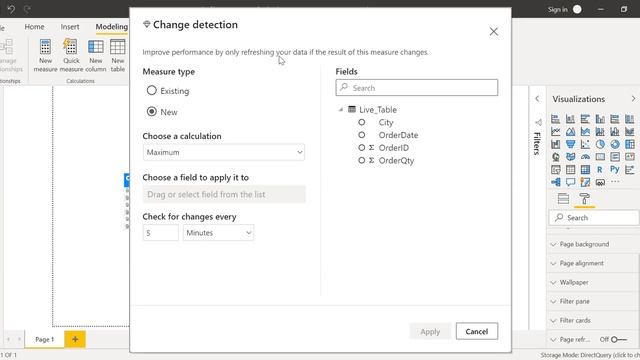
Task: Select the Area chart visualization
Action: (x=571, y=131)
